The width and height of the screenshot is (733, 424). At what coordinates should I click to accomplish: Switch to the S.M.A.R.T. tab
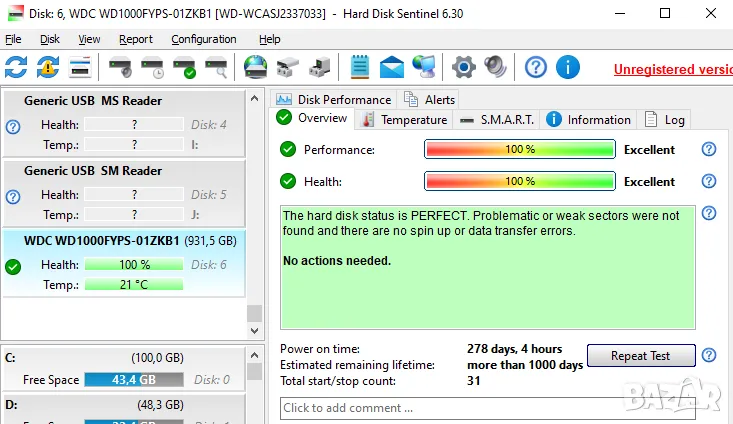pyautogui.click(x=497, y=119)
